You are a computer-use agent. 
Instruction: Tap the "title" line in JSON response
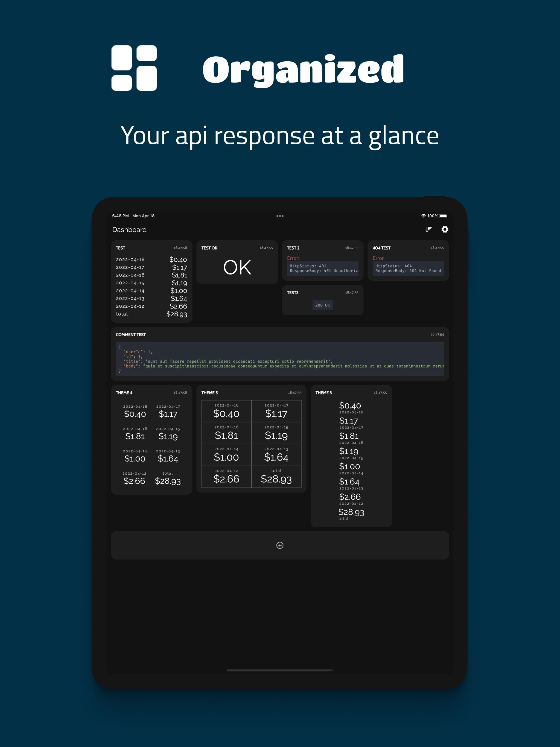[x=228, y=361]
